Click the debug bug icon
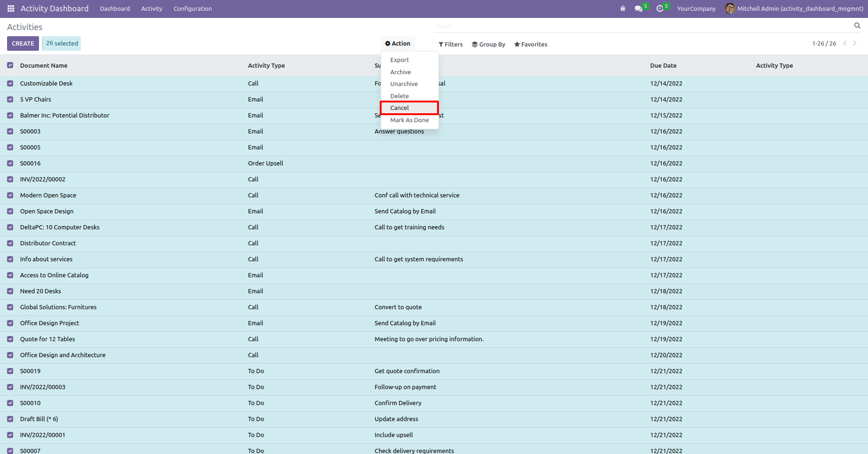This screenshot has height=454, width=868. pos(623,8)
